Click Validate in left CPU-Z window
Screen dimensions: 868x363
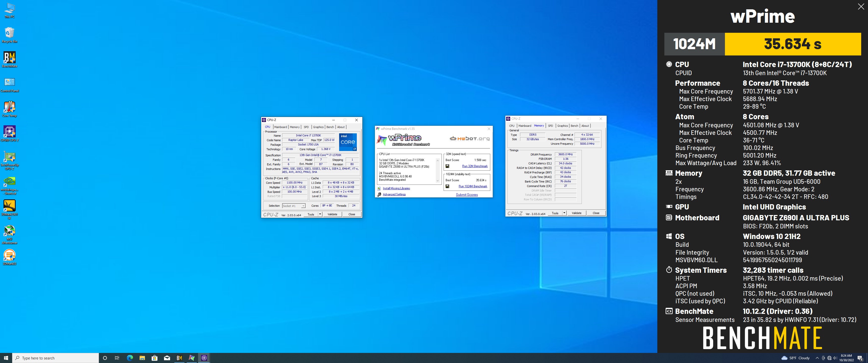(333, 215)
